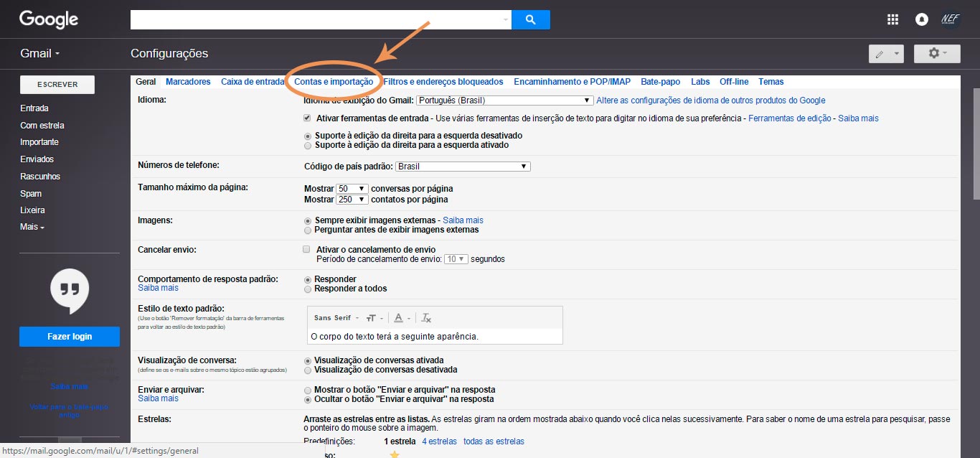Open the Gmail display language dropdown

pos(504,101)
